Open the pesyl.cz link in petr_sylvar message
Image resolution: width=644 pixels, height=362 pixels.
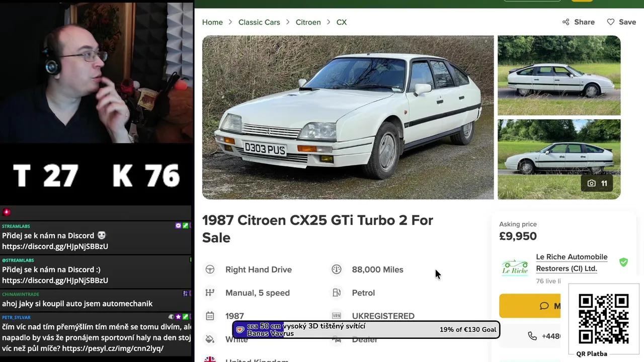[113, 348]
